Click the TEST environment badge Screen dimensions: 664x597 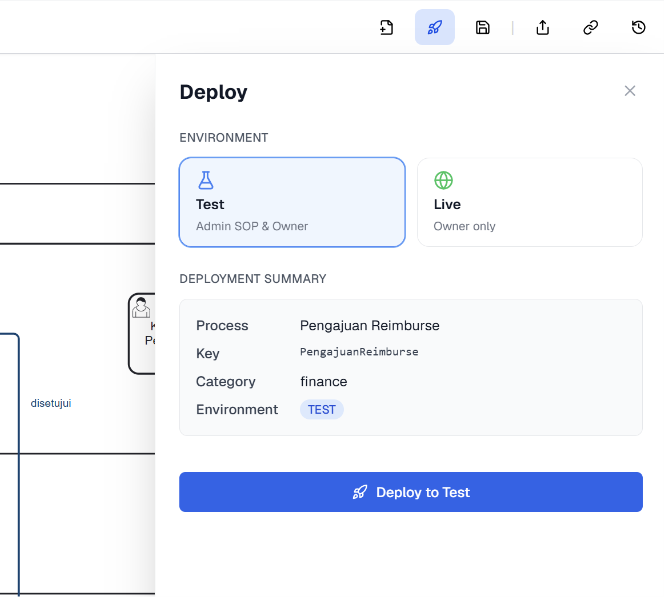322,409
